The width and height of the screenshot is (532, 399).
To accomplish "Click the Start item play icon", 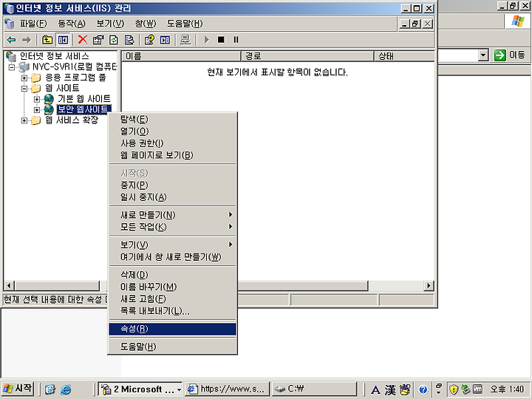I will (206, 40).
